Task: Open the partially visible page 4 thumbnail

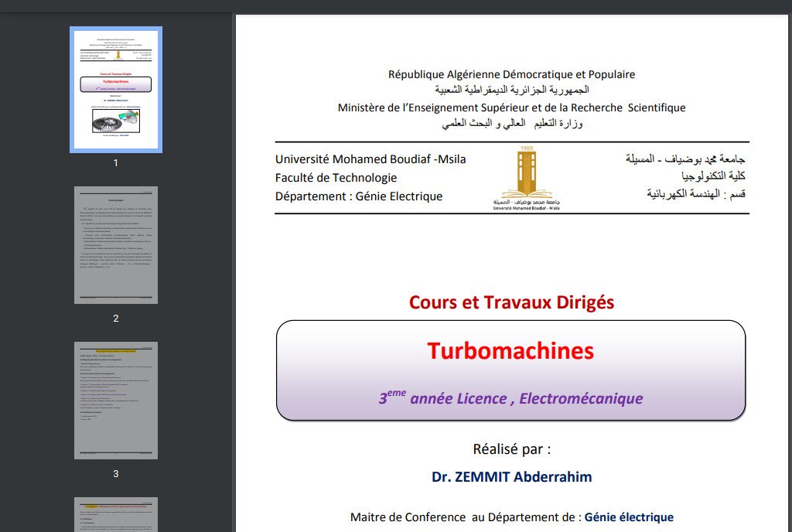Action: click(116, 514)
